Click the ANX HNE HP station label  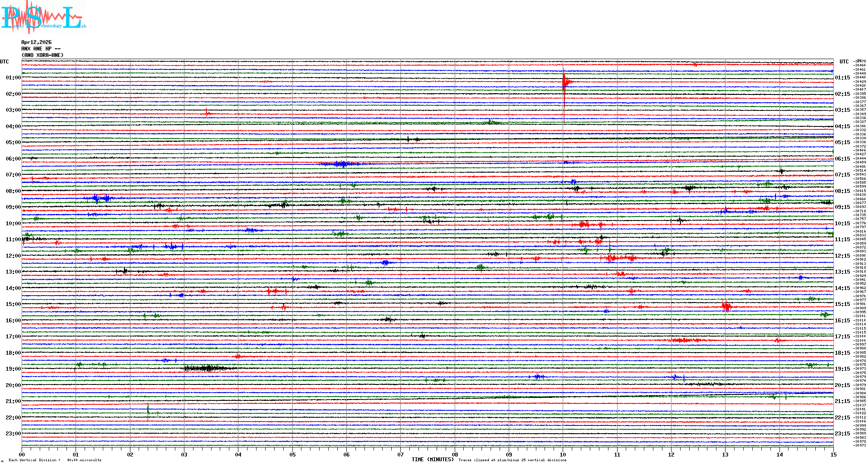41,49
